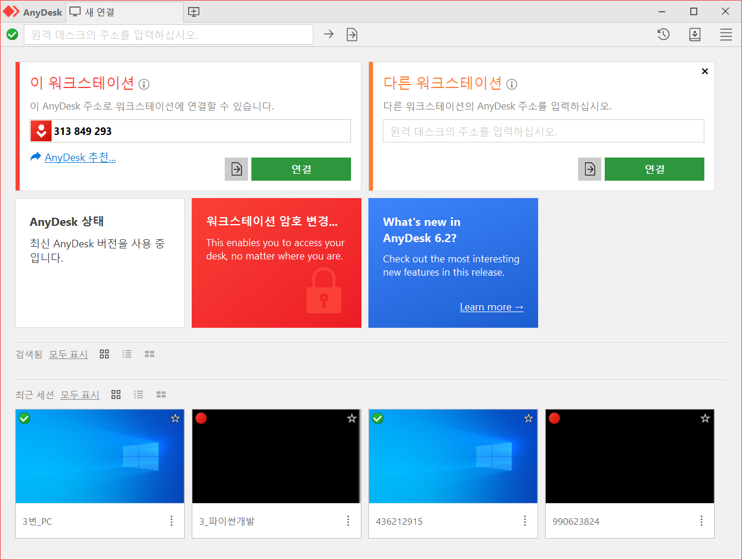Favorite the 436212915 session with star

click(528, 418)
